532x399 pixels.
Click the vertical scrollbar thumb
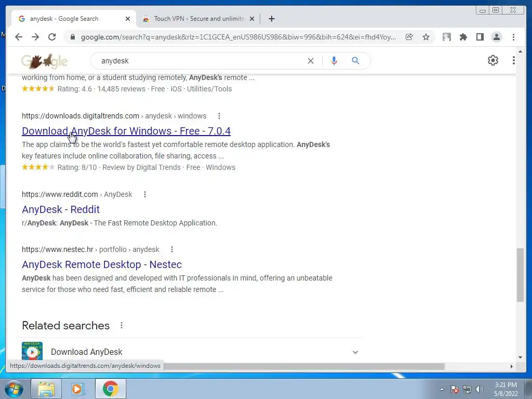(520, 275)
